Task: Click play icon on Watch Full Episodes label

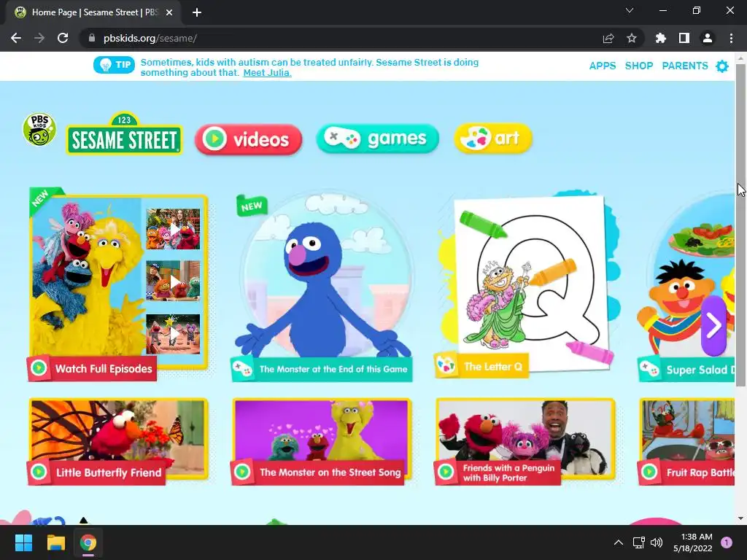Action: (x=39, y=368)
